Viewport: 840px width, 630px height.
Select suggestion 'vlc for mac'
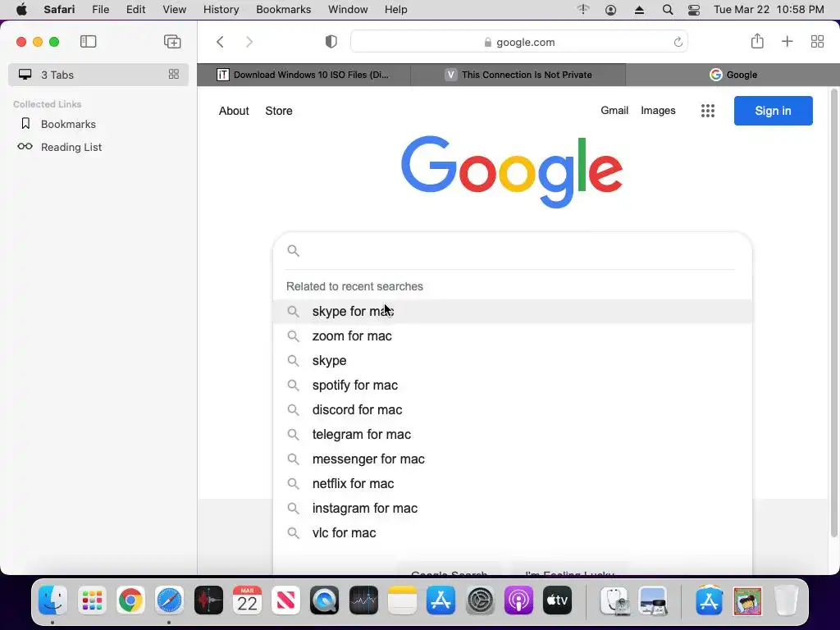point(513,533)
